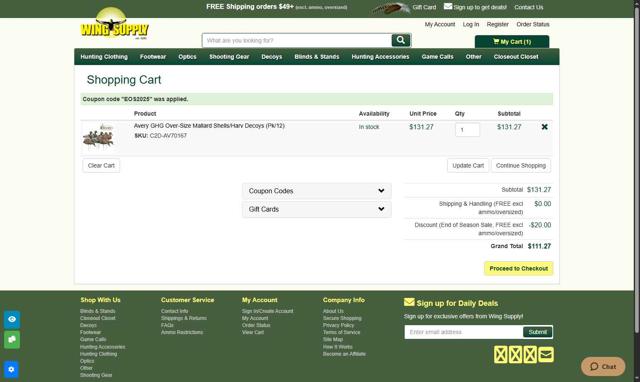
Task: Click the SKU C2D-AV70167 text
Action: (x=160, y=135)
